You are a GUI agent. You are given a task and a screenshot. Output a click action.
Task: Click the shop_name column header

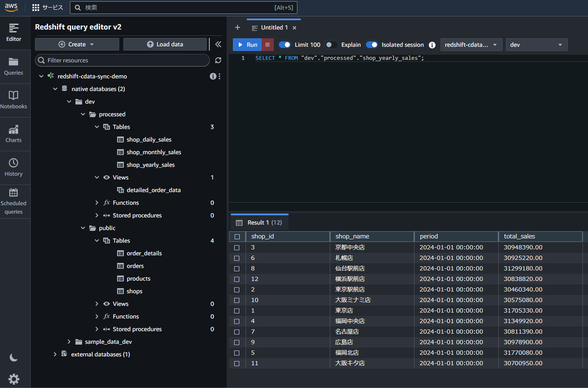click(x=372, y=236)
